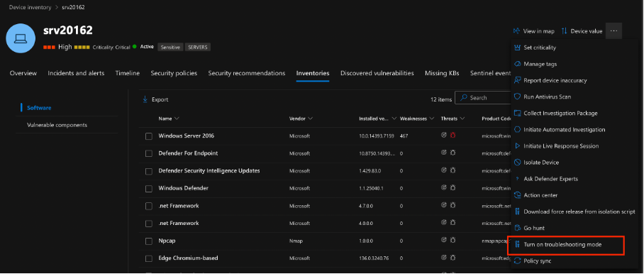The image size is (644, 274).
Task: Check the Defender Security Intelligence Updates checkbox
Action: [149, 171]
